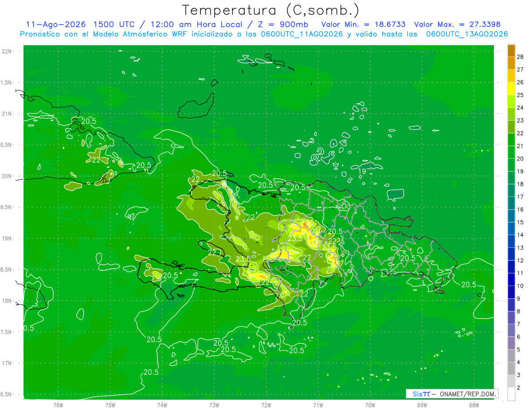Click the topmost dark-orange swatch above legend 28

[x=511, y=50]
